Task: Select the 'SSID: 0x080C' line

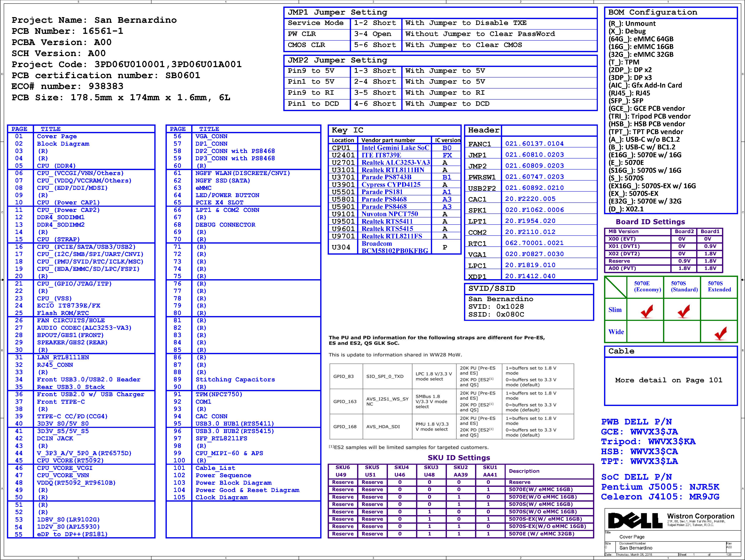Action: [496, 315]
